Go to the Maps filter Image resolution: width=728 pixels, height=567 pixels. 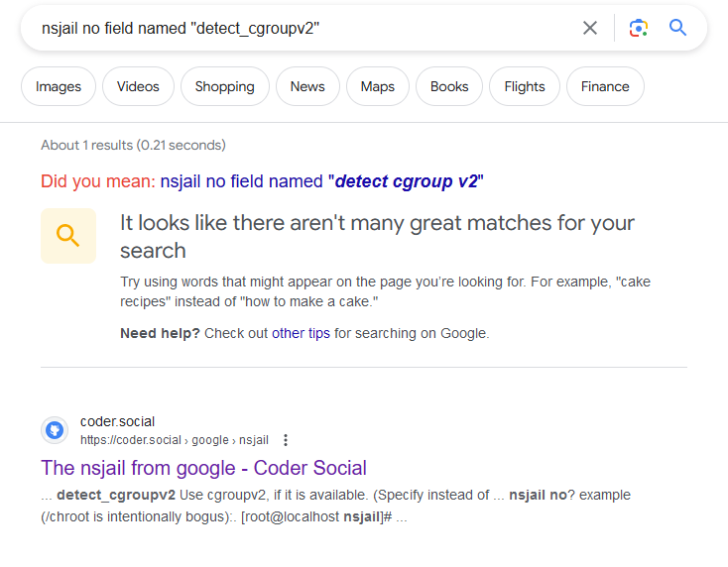point(378,86)
